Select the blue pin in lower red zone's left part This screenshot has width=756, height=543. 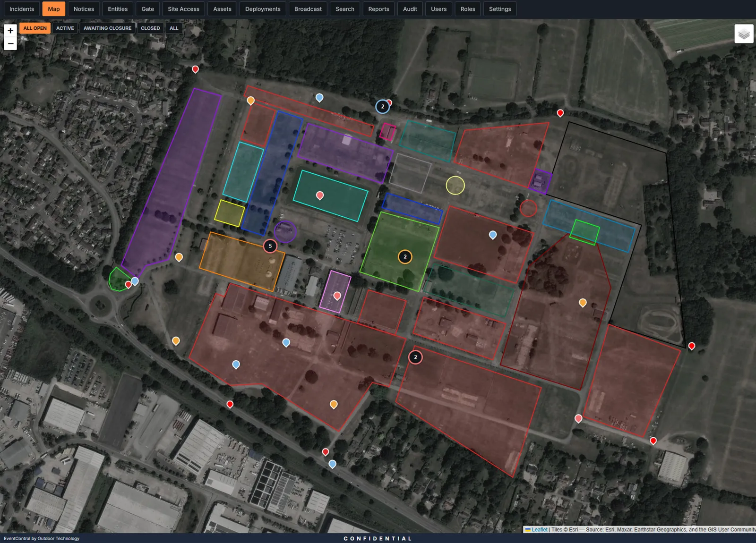[x=236, y=365]
